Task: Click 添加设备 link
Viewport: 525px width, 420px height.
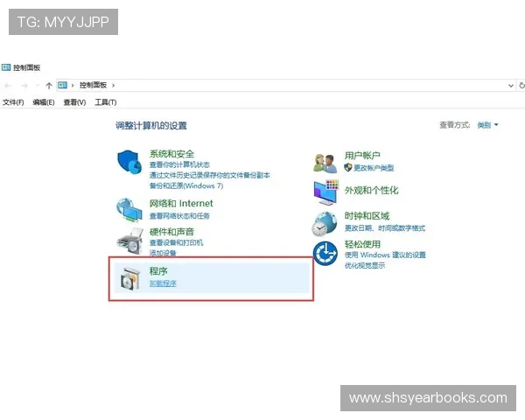Action: (163, 253)
